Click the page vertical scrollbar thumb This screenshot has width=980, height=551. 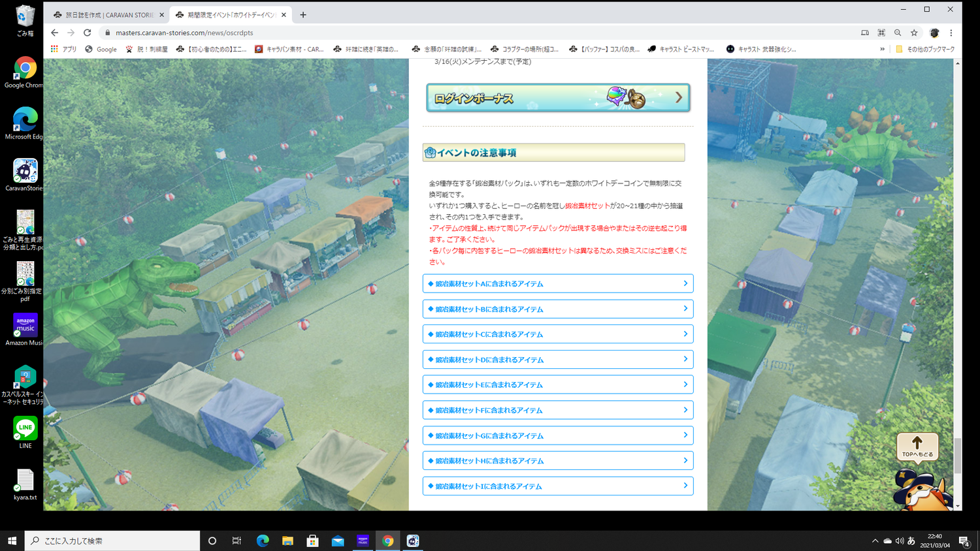[958, 455]
